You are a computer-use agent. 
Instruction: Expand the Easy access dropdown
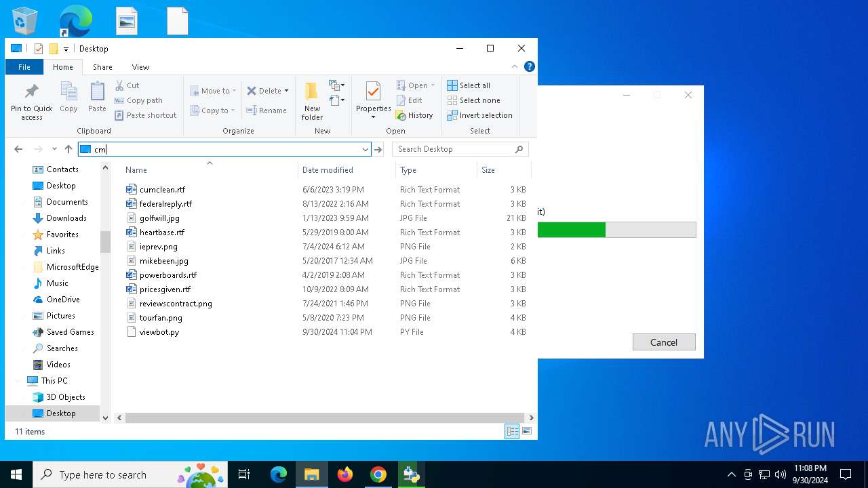click(x=337, y=101)
